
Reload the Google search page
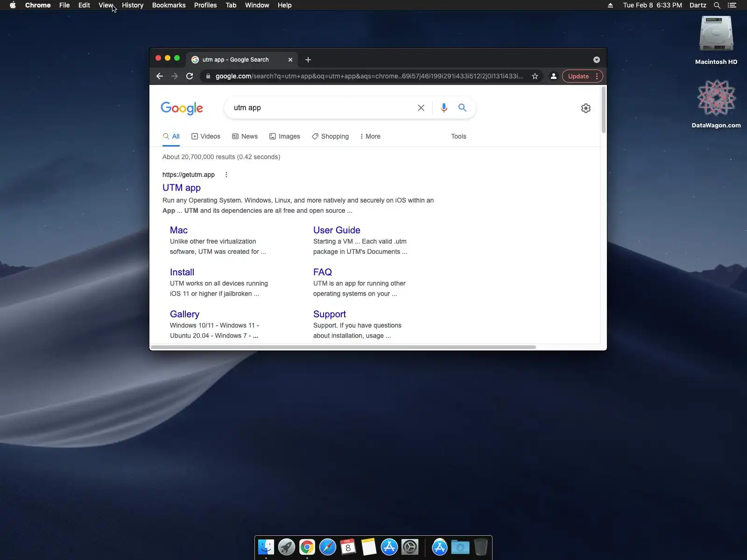pyautogui.click(x=190, y=76)
